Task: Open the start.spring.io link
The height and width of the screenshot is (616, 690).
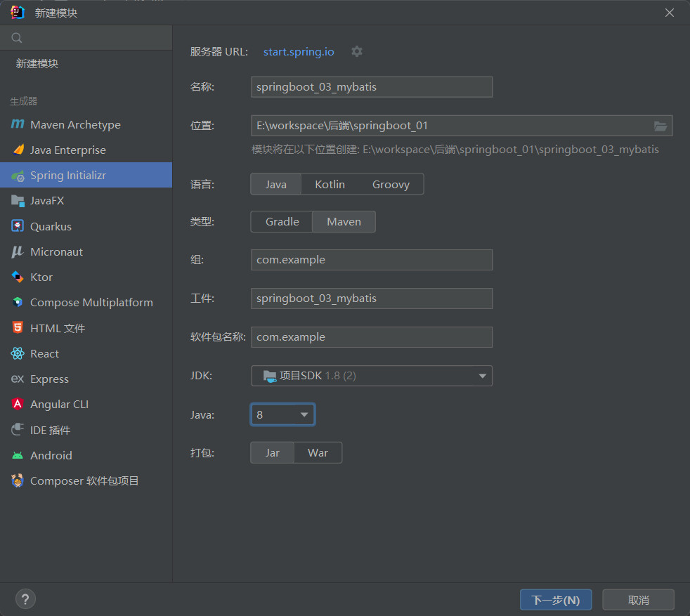Action: pos(299,51)
